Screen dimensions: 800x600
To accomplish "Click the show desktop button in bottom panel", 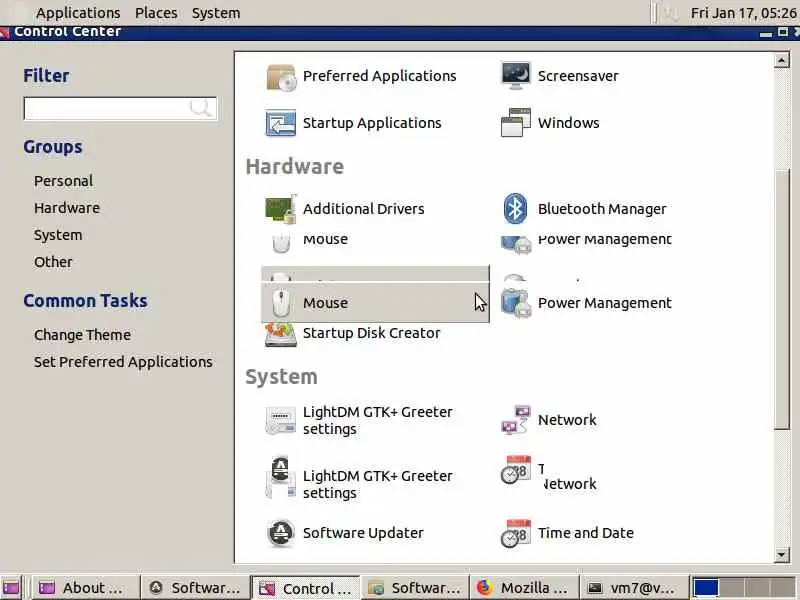I will coord(11,588).
